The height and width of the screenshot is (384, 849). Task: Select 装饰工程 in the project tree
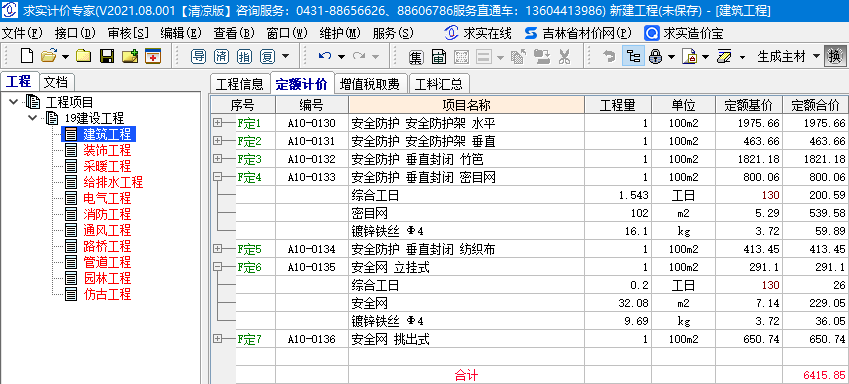107,150
